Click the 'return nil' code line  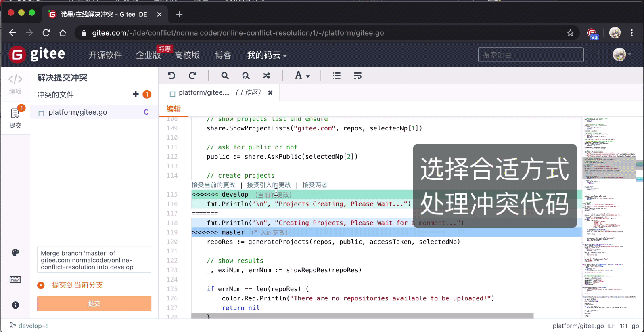pyautogui.click(x=241, y=308)
